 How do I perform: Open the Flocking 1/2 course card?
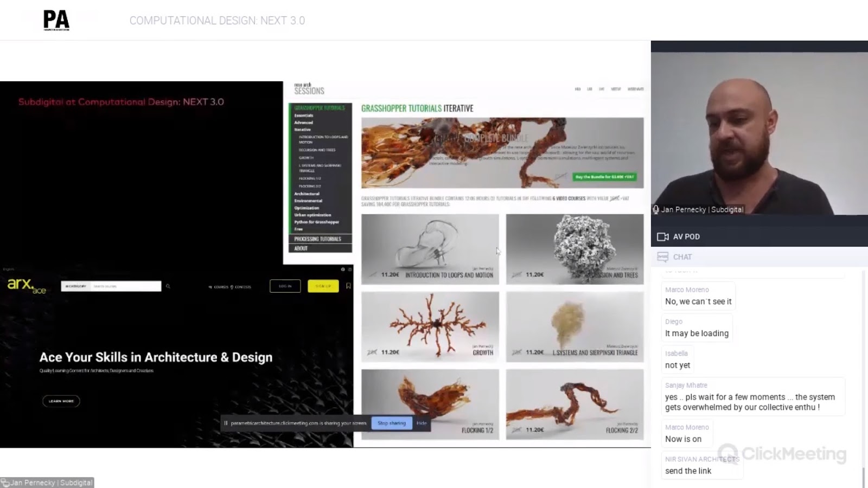(430, 404)
